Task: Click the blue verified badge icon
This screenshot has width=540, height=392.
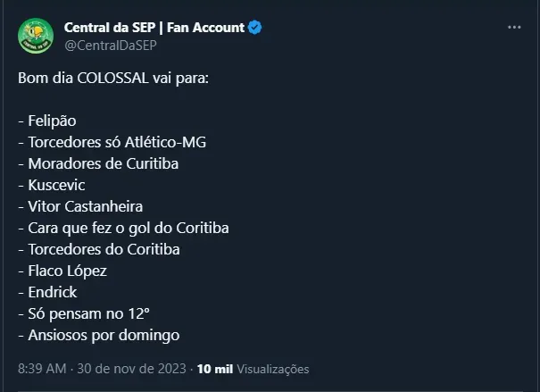Action: coord(255,28)
